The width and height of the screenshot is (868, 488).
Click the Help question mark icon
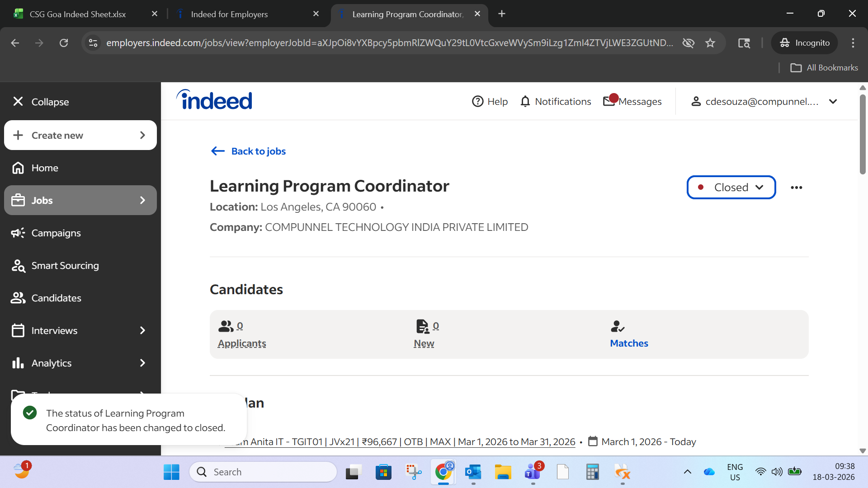[x=477, y=101]
